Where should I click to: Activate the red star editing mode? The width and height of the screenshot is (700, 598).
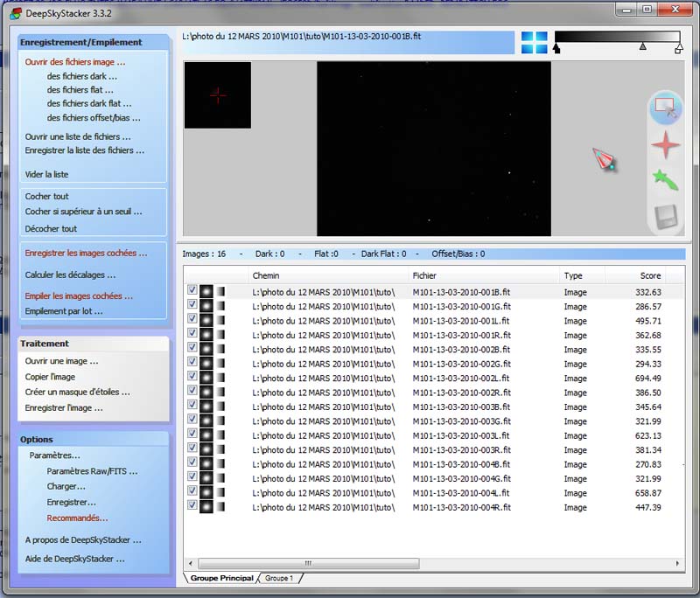tap(666, 144)
